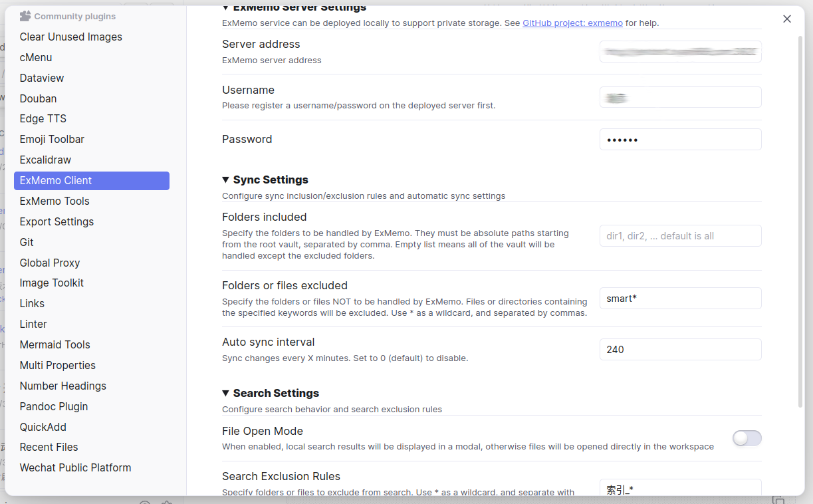This screenshot has width=813, height=504.
Task: Open GitHub project: exmemo link
Action: click(x=572, y=23)
